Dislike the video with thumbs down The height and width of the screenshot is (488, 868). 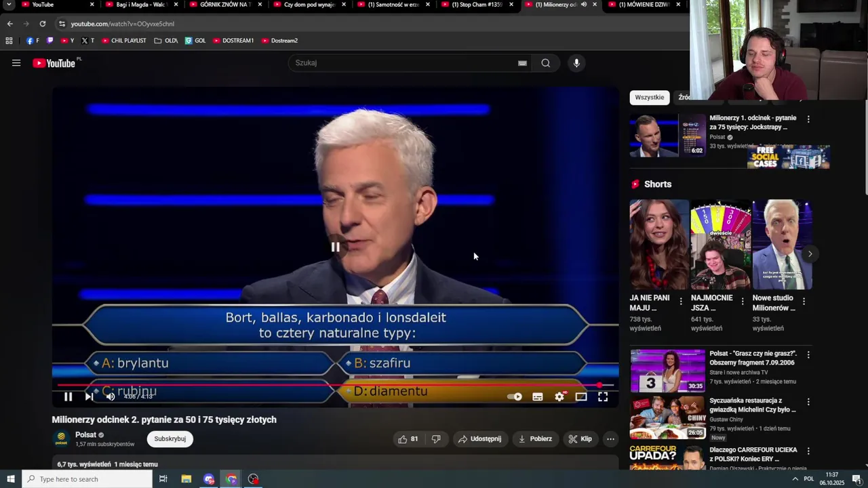click(x=436, y=439)
